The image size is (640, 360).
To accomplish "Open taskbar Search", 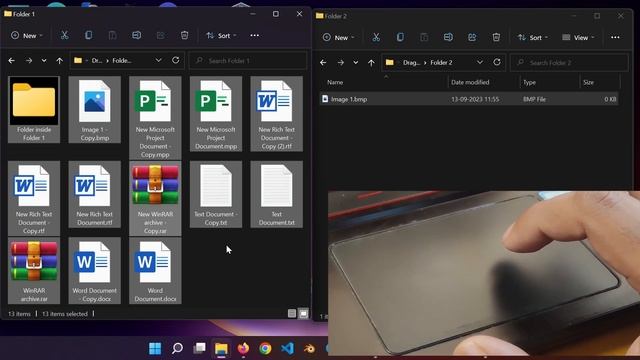I will coord(177,348).
